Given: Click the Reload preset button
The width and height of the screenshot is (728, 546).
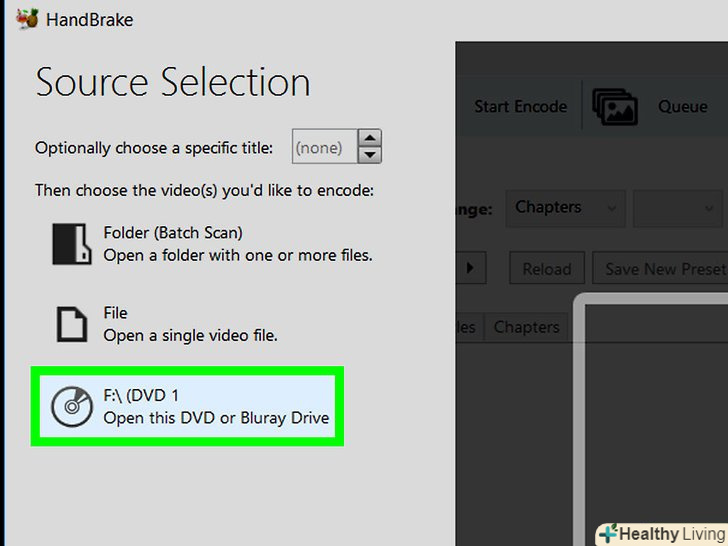Looking at the screenshot, I should 547,268.
